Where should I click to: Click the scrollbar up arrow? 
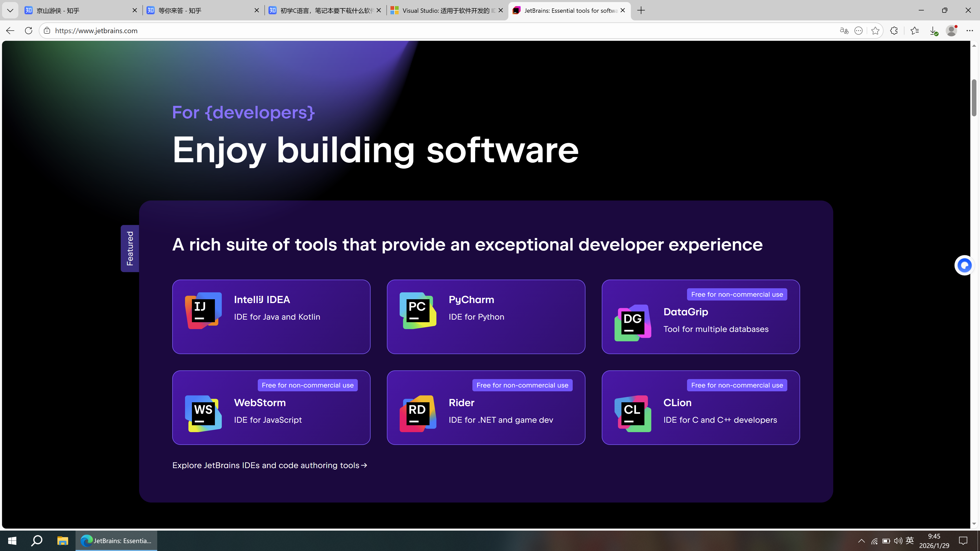click(974, 46)
